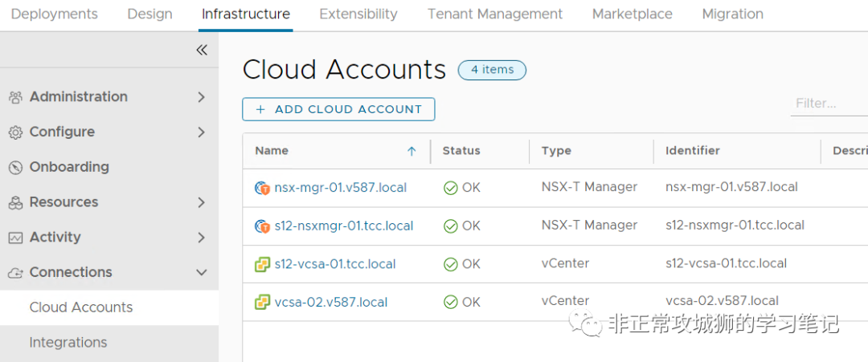This screenshot has width=868, height=362.
Task: Expand the Activity section
Action: [201, 238]
